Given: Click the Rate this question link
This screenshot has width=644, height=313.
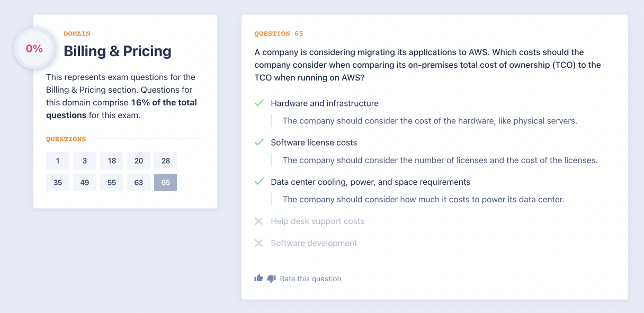Looking at the screenshot, I should (x=310, y=279).
